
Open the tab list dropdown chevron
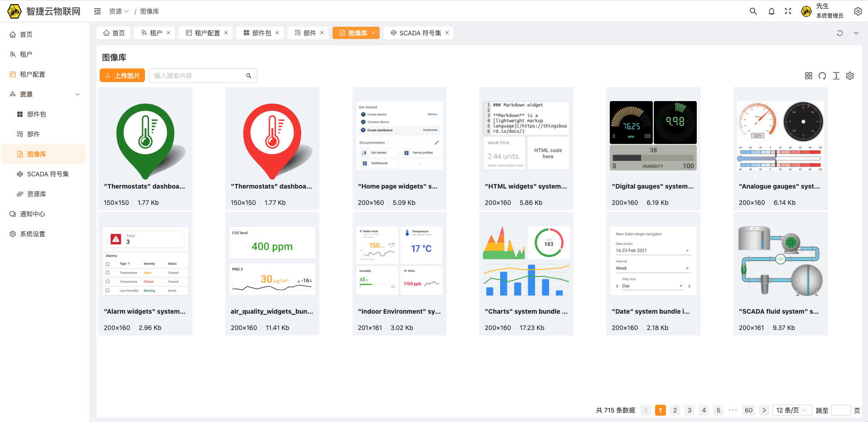(x=856, y=33)
